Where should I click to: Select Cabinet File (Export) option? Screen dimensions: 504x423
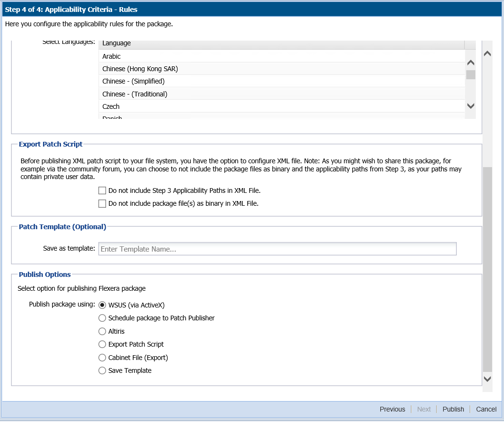[102, 358]
